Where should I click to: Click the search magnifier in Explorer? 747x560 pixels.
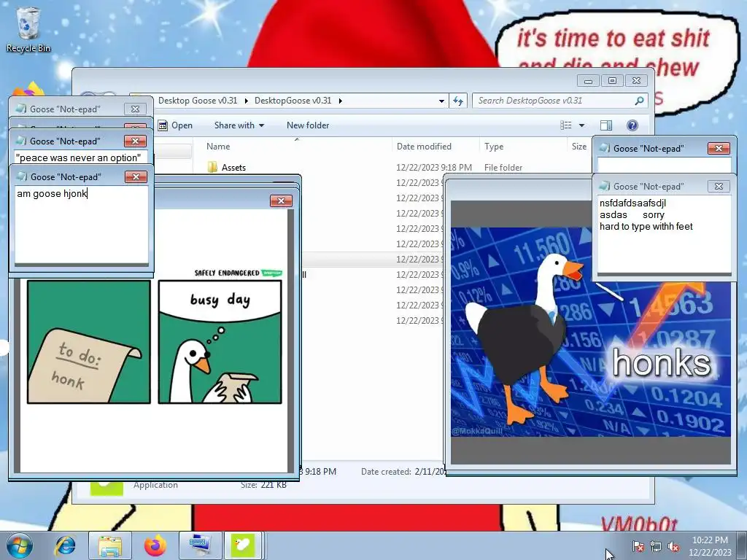639,101
